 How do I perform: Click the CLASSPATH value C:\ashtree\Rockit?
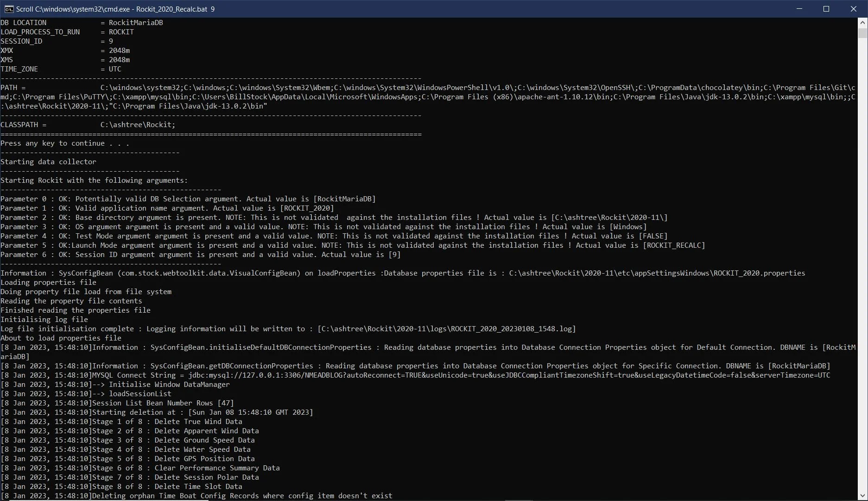click(137, 124)
